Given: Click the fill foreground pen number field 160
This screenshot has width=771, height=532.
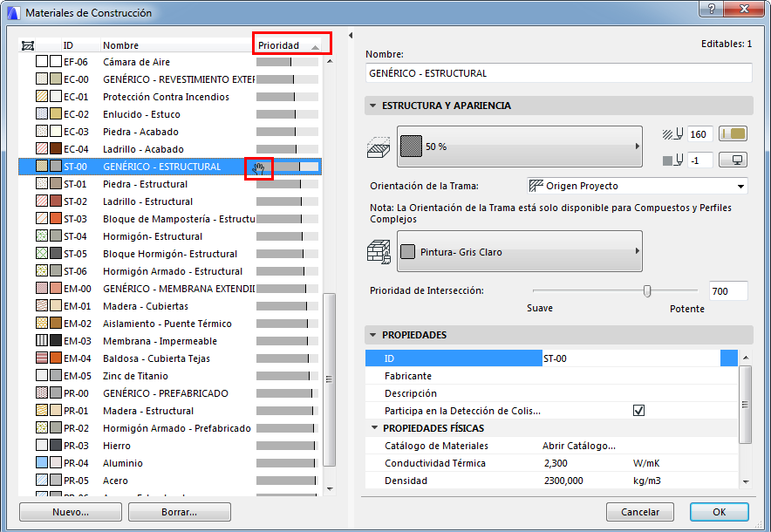Looking at the screenshot, I should 700,133.
